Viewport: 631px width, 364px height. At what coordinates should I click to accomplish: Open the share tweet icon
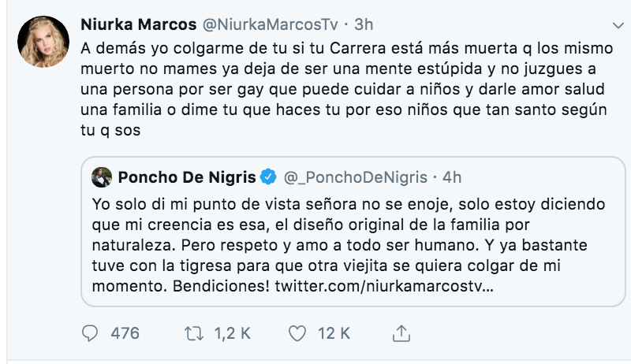(401, 332)
